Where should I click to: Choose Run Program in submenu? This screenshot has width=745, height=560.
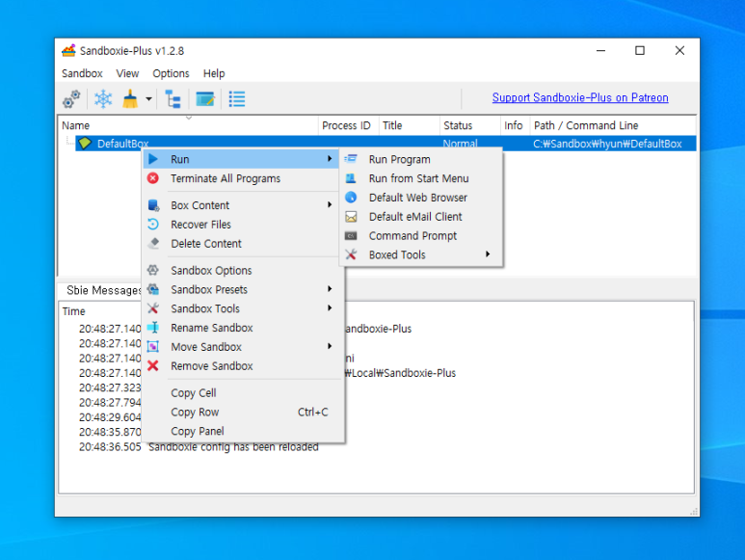tap(421, 160)
